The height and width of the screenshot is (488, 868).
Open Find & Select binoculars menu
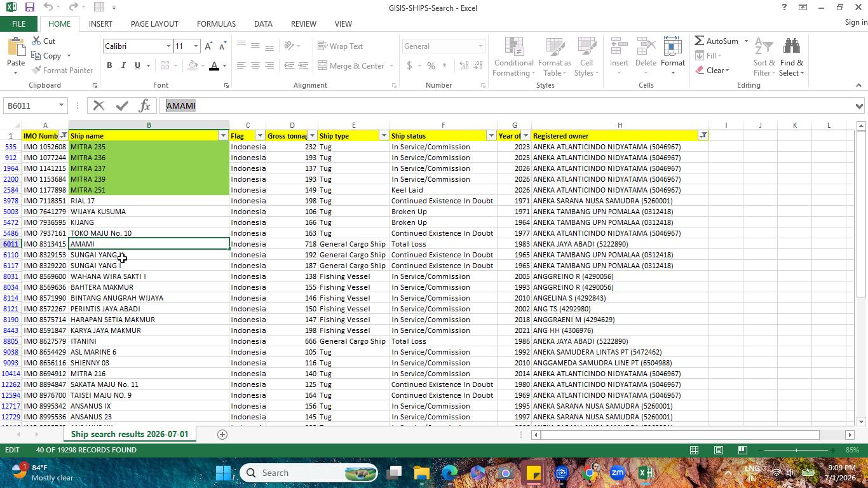(x=792, y=57)
